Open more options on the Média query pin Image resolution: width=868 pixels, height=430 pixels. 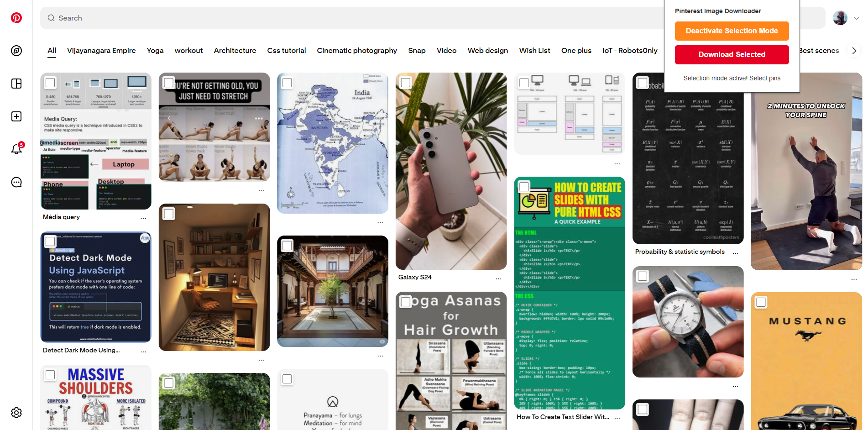[144, 218]
